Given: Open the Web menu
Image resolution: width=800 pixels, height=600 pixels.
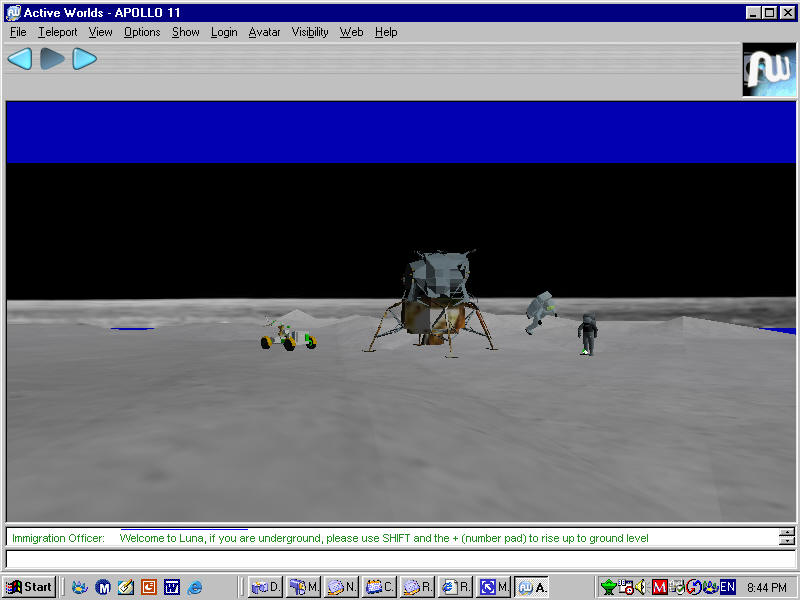Looking at the screenshot, I should (x=351, y=32).
